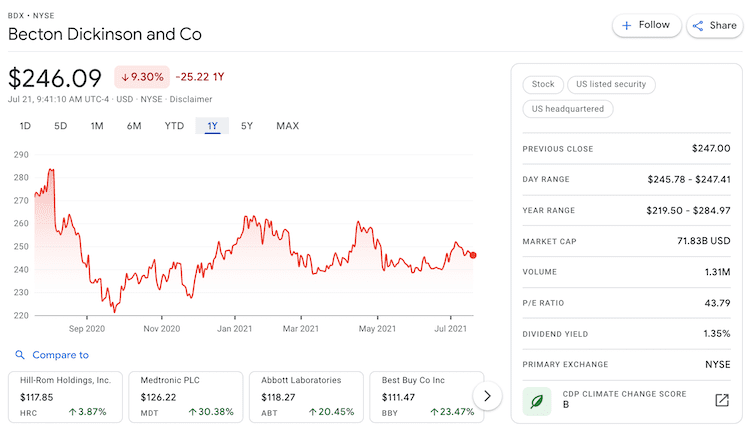Screen dimensions: 750x427
Task: Click the Year Range value $219.50 - $284.97
Action: click(688, 210)
